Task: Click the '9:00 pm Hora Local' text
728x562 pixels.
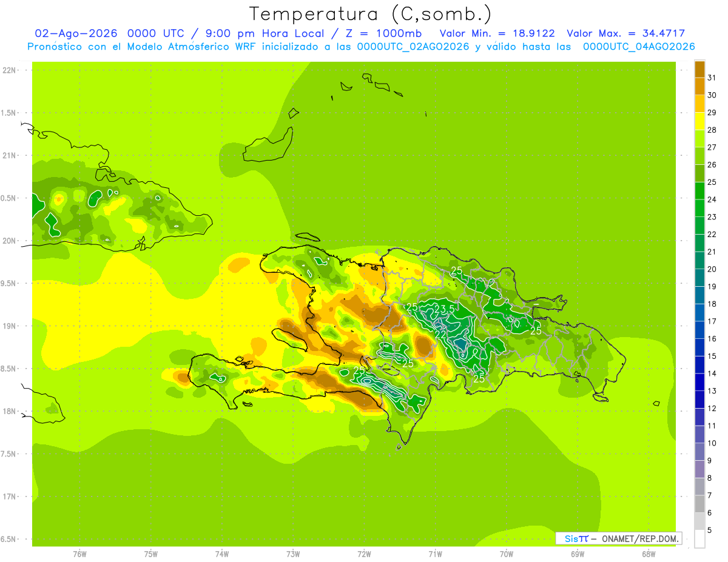Action: [263, 33]
